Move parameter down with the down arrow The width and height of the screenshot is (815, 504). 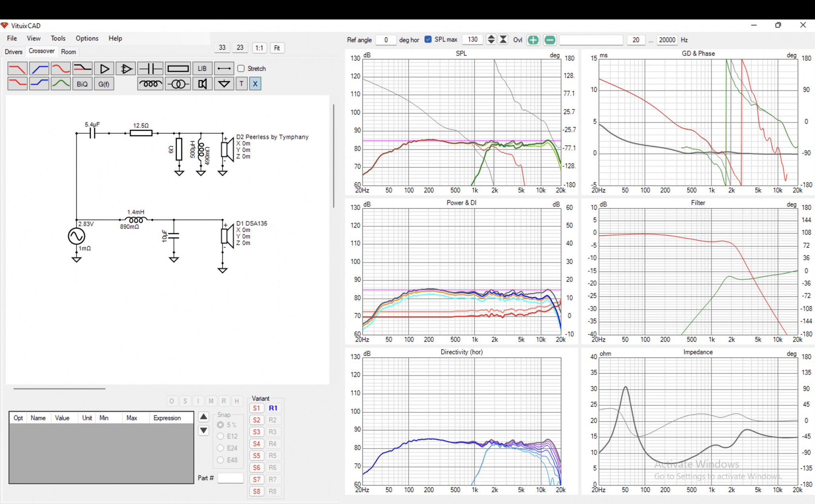(x=203, y=430)
